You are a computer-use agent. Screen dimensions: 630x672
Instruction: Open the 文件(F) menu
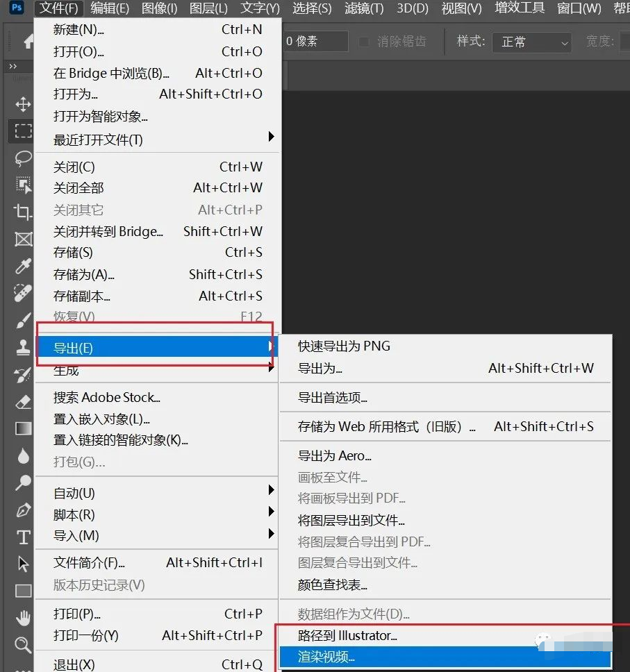59,8
